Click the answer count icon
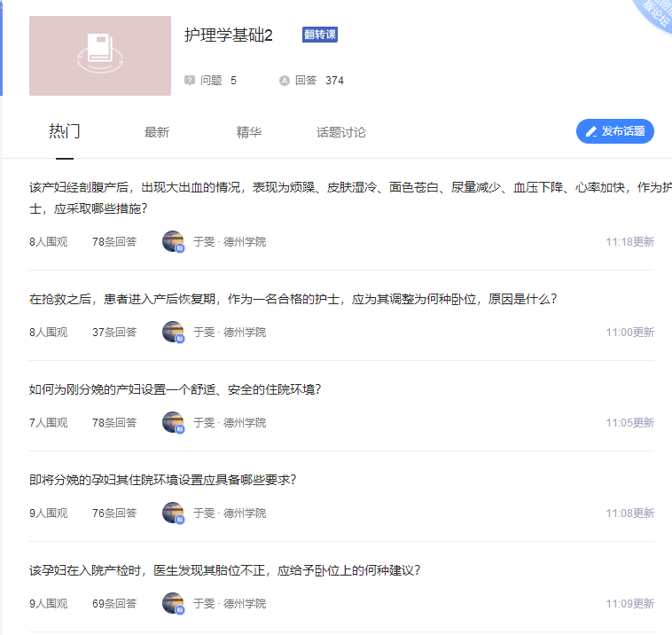Screen dimensions: 672x635 click(285, 81)
